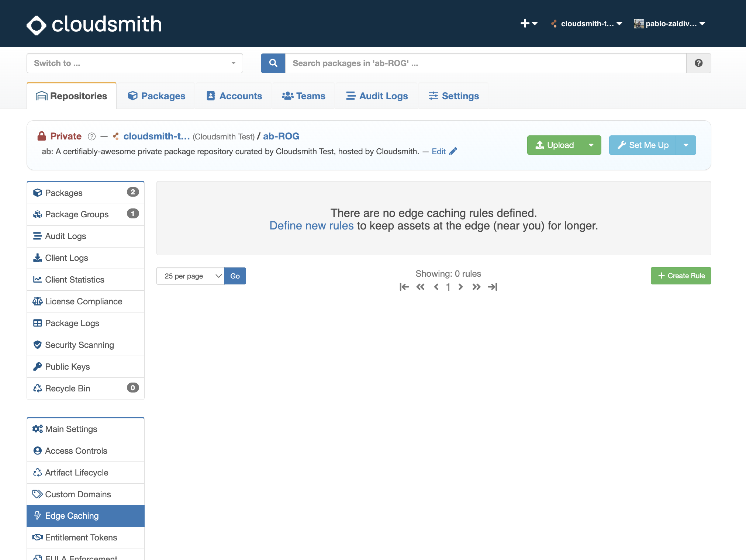
Task: Click the green Upload button
Action: pos(554,145)
